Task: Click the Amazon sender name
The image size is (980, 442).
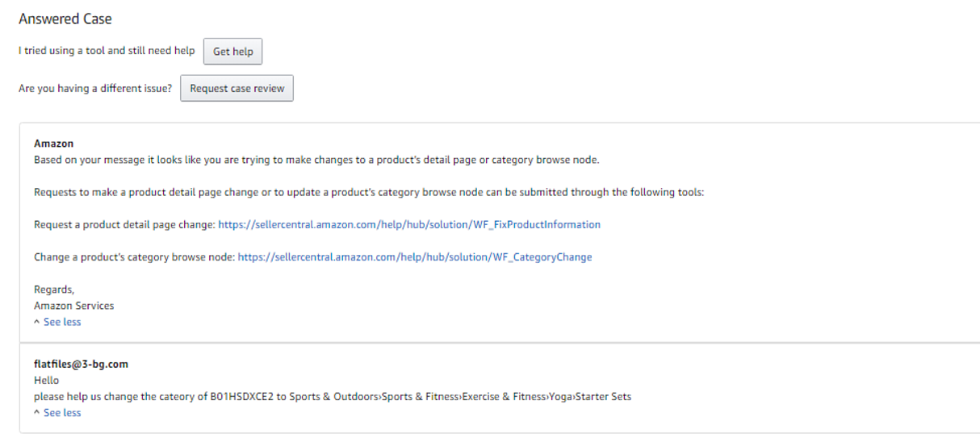Action: [x=54, y=144]
